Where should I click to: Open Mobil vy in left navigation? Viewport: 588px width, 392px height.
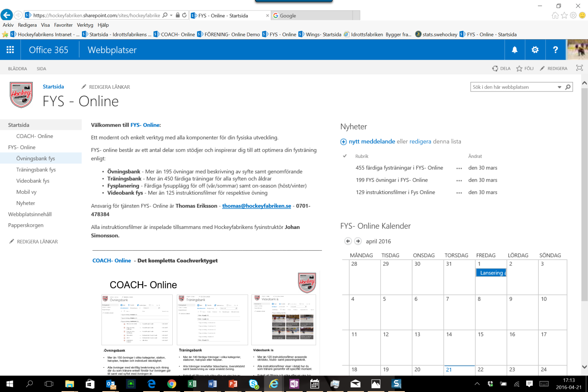26,192
